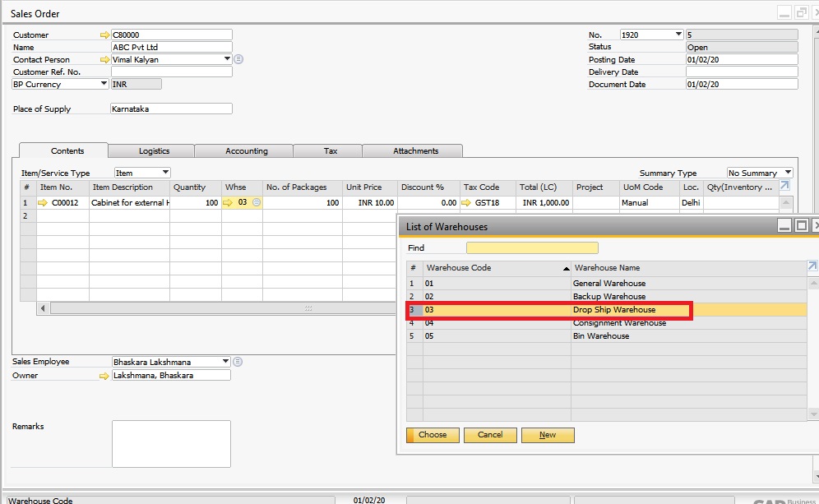
Task: Open the Summary Type dropdown
Action: pos(788,172)
